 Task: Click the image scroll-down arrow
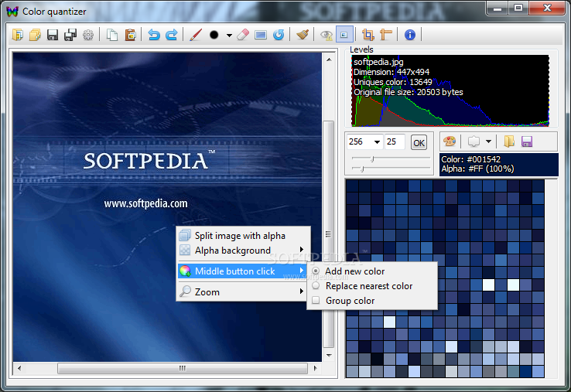click(x=329, y=355)
